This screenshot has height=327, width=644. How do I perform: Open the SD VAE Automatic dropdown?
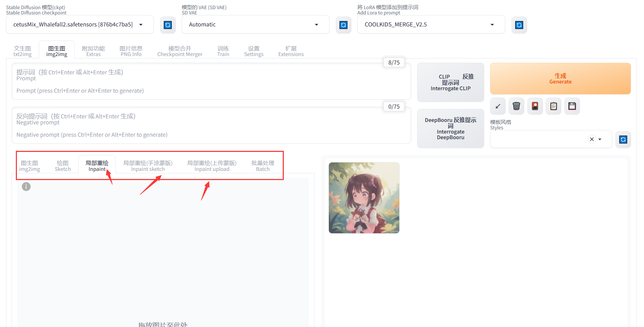click(256, 25)
